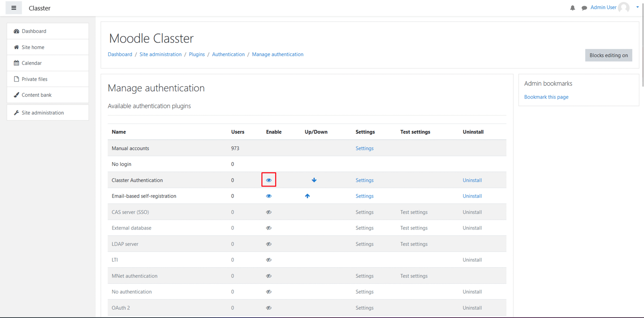This screenshot has width=644, height=318.
Task: Open Settings for CAS server (SSO)
Action: click(365, 212)
